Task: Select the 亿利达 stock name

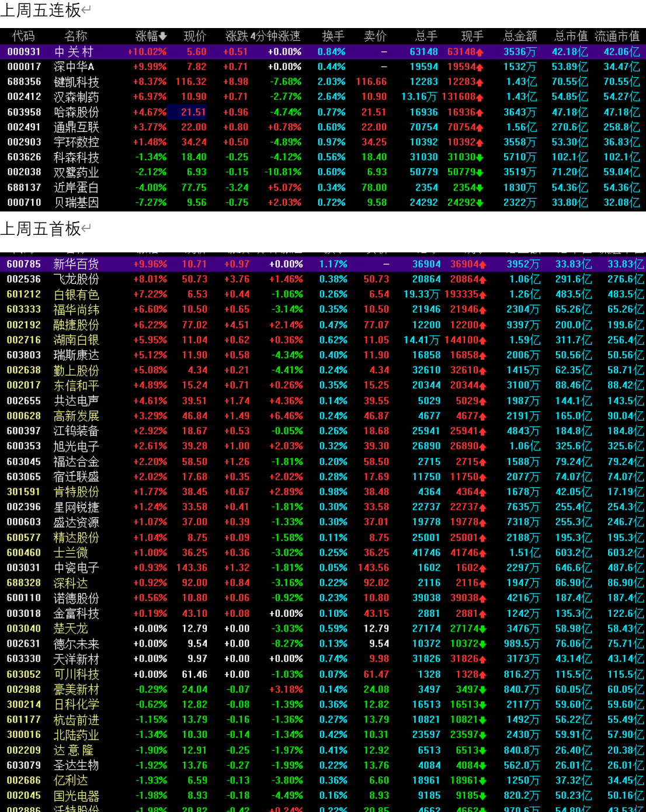Action: [71, 780]
